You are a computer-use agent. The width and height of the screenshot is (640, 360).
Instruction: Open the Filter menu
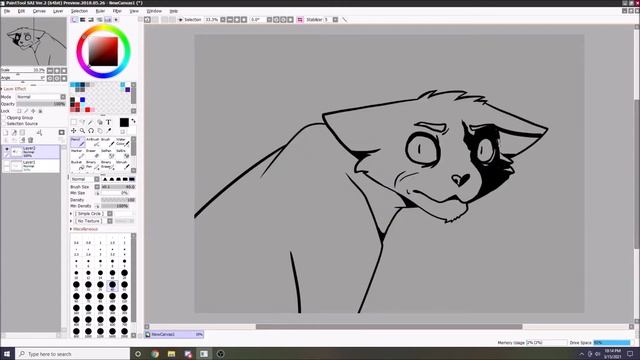tap(117, 11)
